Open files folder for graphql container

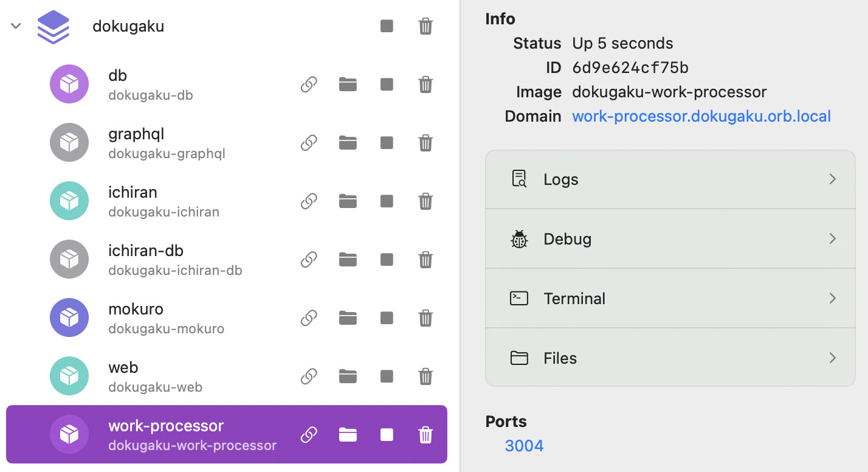pyautogui.click(x=348, y=142)
